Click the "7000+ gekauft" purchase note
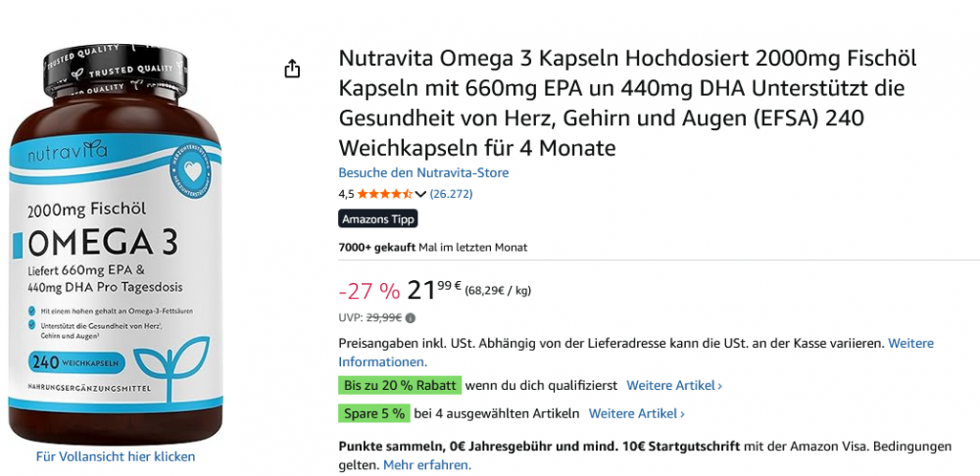This screenshot has height=476, width=980. click(376, 247)
